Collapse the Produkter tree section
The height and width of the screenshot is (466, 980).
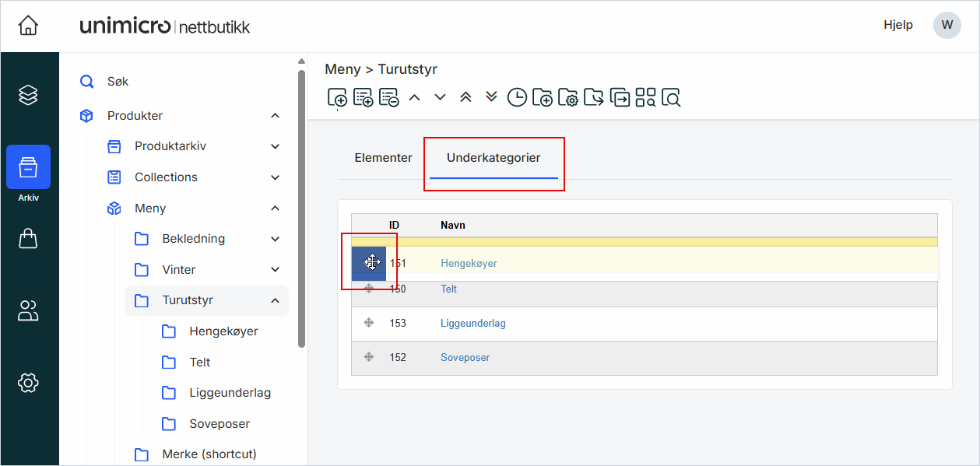[x=275, y=116]
